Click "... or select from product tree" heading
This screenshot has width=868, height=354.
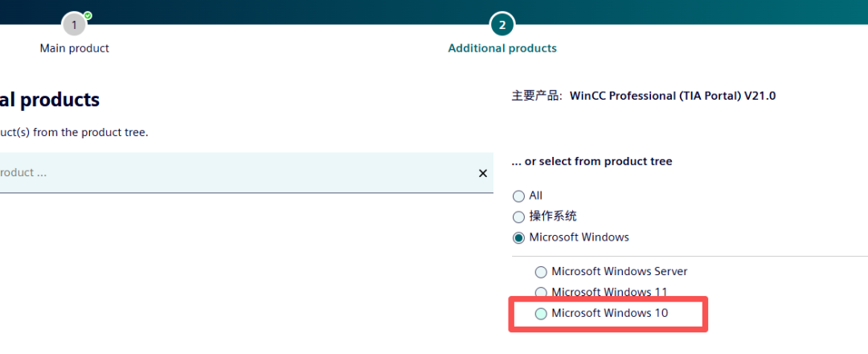pyautogui.click(x=592, y=162)
